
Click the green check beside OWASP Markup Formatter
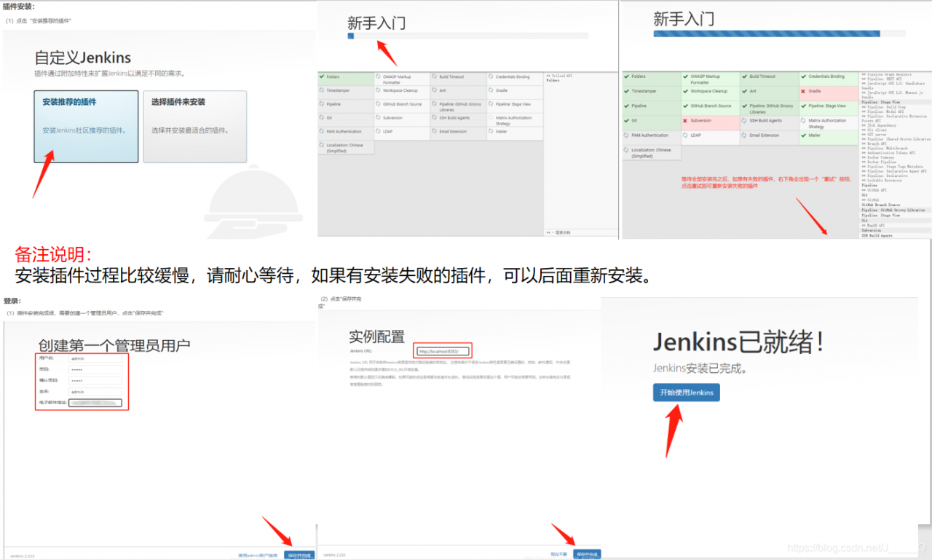pyautogui.click(x=686, y=76)
